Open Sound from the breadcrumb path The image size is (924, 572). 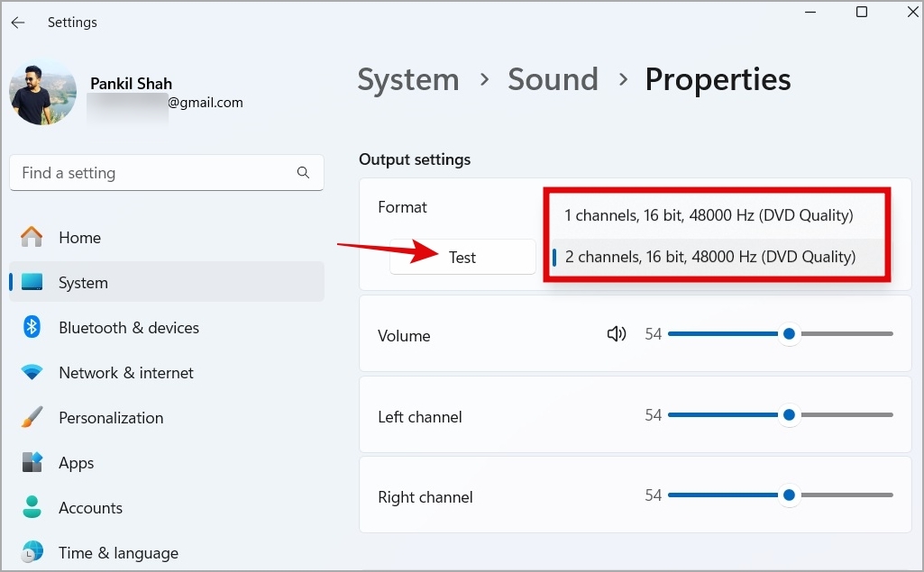coord(553,79)
